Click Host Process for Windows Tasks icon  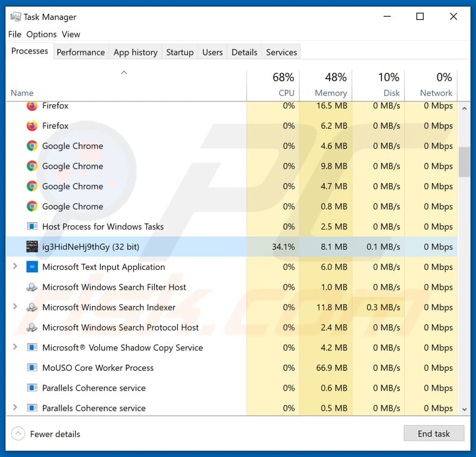[x=32, y=226]
